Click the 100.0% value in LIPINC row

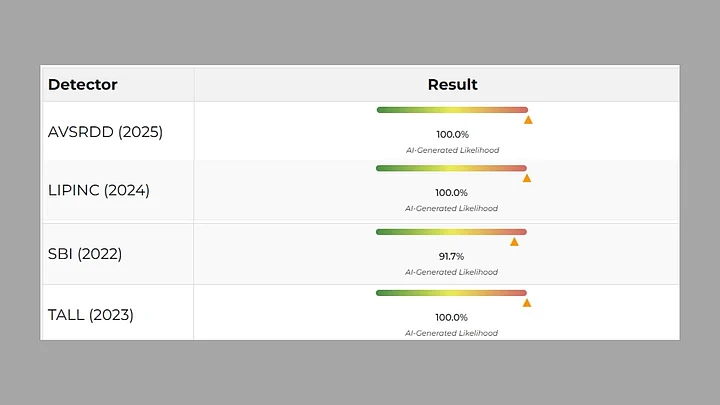pos(451,193)
